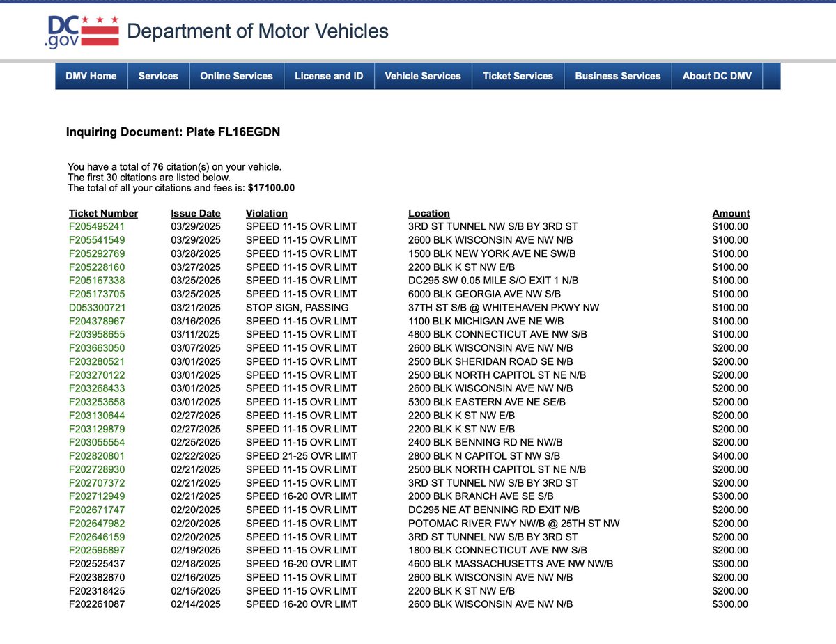Click the DC.gov logo
Image resolution: width=836 pixels, height=644 pixels.
pyautogui.click(x=81, y=31)
